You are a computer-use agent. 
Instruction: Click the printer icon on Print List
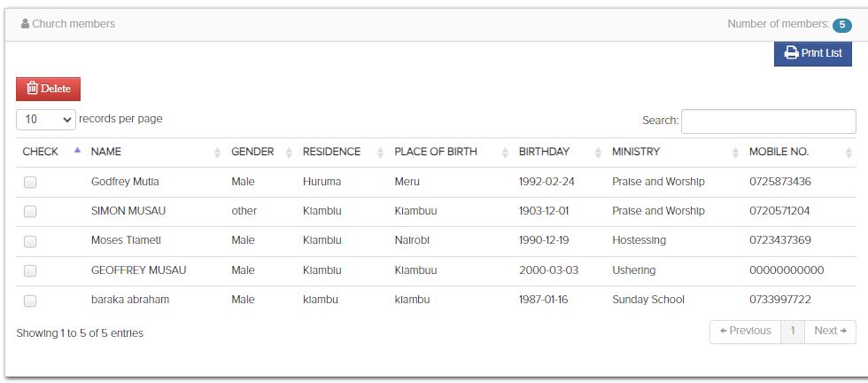coord(791,53)
